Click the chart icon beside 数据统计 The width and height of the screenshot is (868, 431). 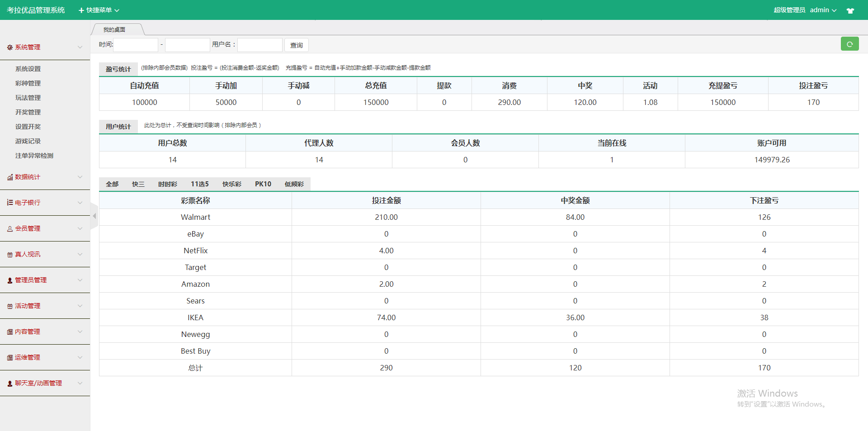click(x=10, y=177)
